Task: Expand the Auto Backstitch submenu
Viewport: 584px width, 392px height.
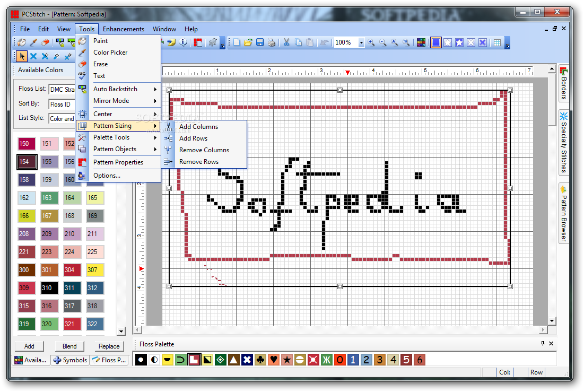Action: pos(118,89)
